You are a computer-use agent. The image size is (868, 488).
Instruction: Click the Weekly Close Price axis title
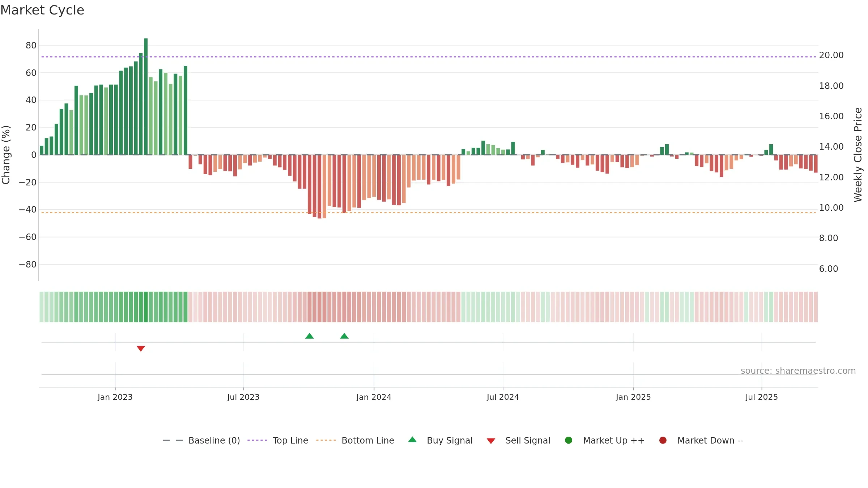point(858,155)
